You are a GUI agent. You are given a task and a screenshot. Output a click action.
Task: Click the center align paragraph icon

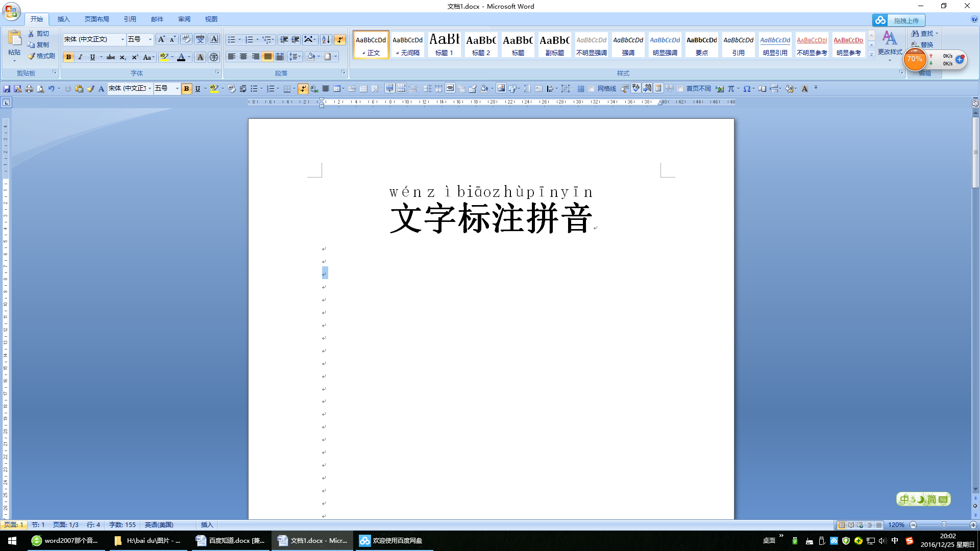click(x=243, y=57)
